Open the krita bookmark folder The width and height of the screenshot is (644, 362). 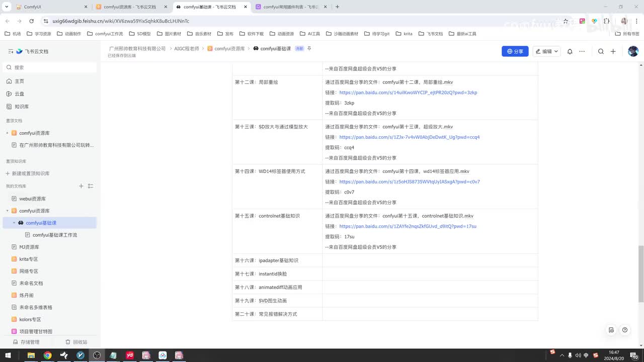pos(404,34)
